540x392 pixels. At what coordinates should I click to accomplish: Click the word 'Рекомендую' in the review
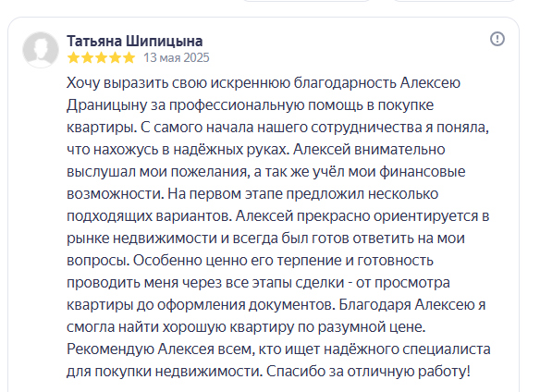(111, 349)
